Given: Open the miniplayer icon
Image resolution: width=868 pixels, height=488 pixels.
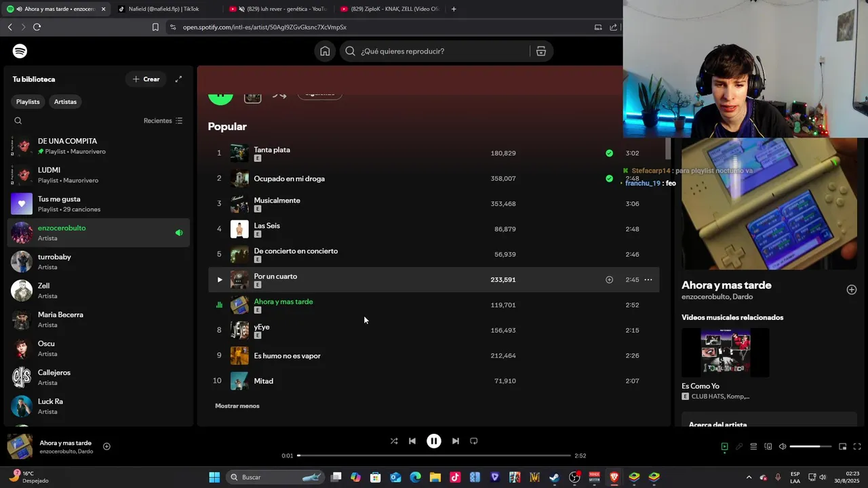Looking at the screenshot, I should pyautogui.click(x=843, y=447).
